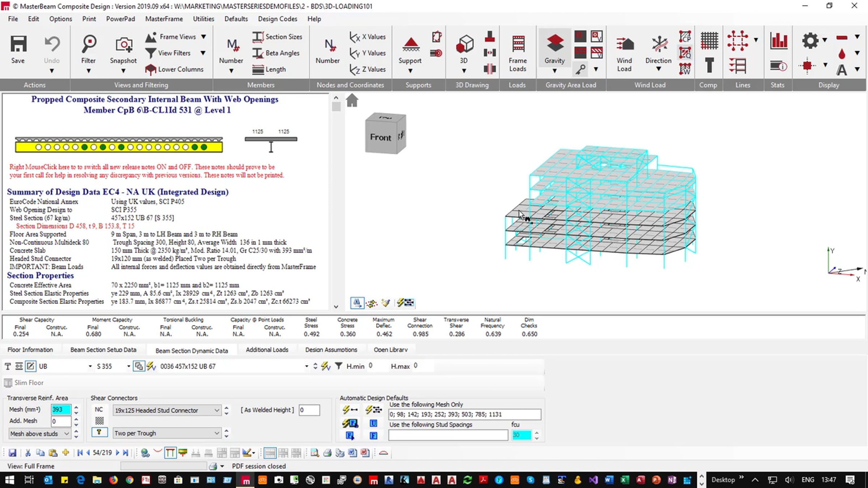
Task: Toggle the section edit pencil button beside UB
Action: (x=31, y=366)
